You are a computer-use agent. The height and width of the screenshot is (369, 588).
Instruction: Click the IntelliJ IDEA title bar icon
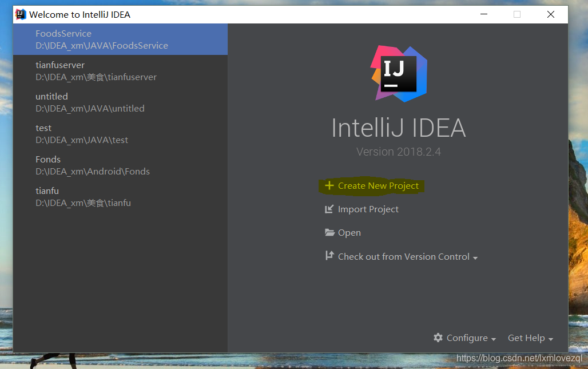(20, 14)
